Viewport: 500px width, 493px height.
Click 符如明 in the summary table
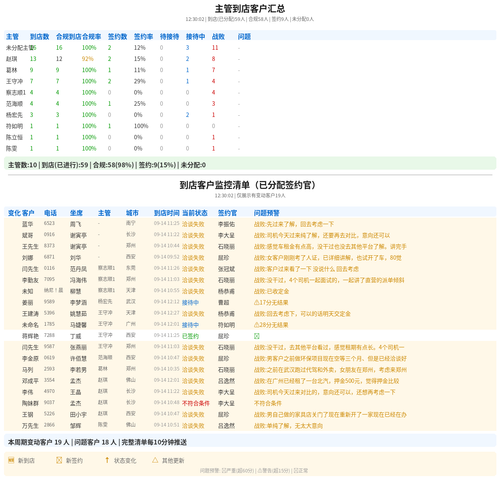click(x=14, y=126)
